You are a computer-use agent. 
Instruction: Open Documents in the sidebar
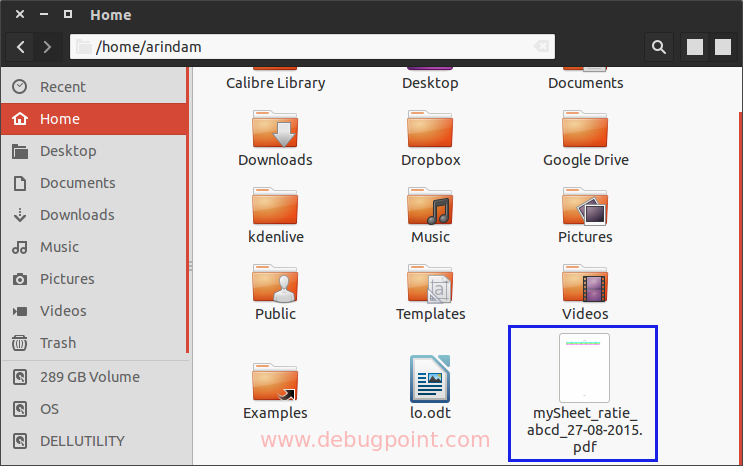click(94, 183)
